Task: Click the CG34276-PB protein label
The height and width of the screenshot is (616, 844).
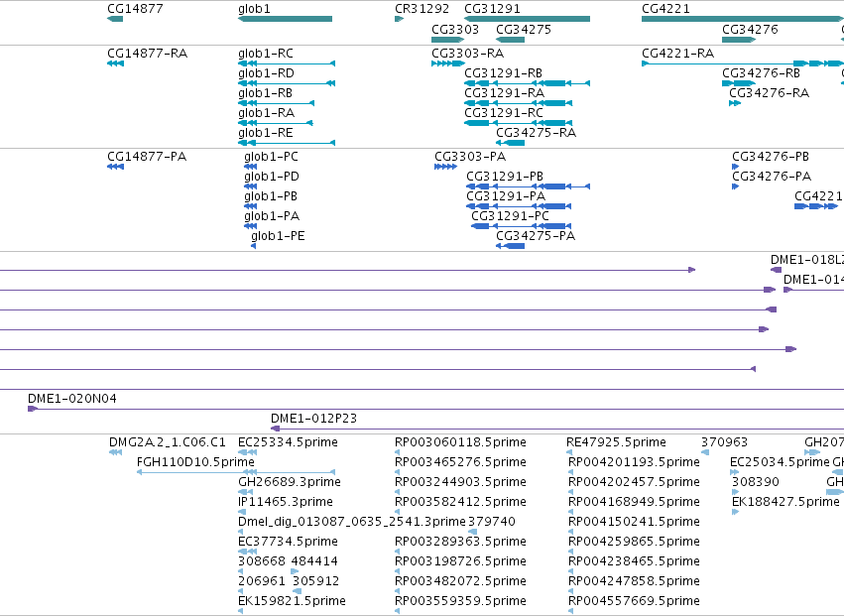Action: [771, 157]
